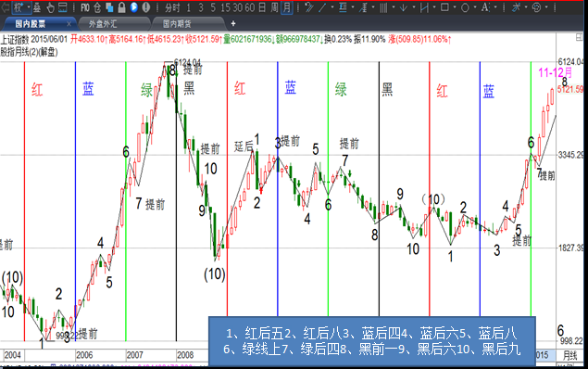The image size is (588, 369).
Task: Select the vertical parallel lines tool
Action: pyautogui.click(x=383, y=7)
